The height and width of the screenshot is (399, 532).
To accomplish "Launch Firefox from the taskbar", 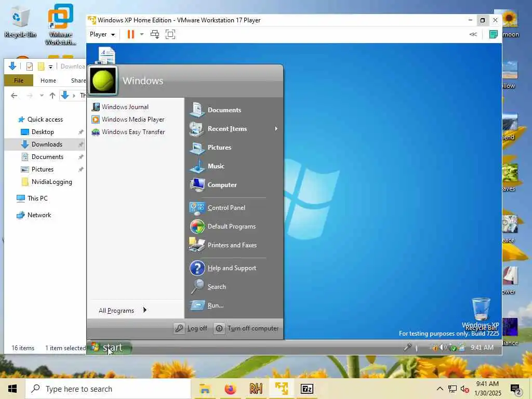I will pyautogui.click(x=230, y=389).
